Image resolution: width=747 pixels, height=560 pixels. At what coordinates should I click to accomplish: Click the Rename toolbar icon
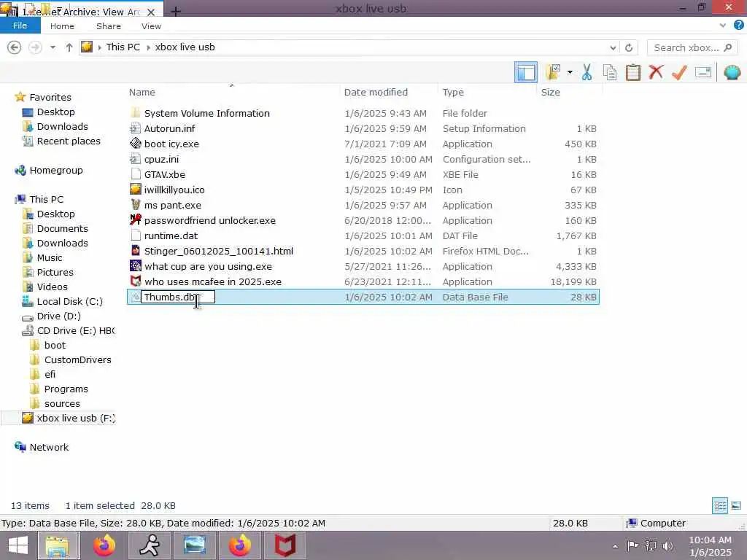click(703, 72)
